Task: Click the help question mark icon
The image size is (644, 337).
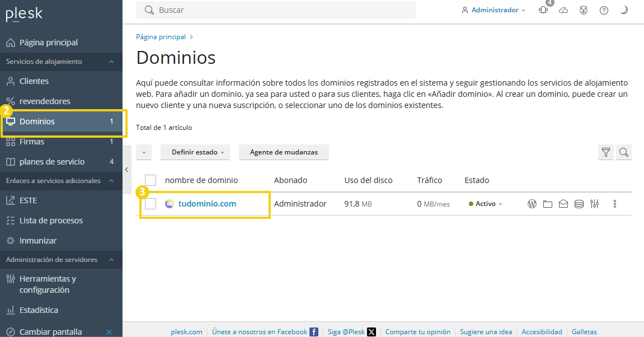Action: click(x=604, y=10)
